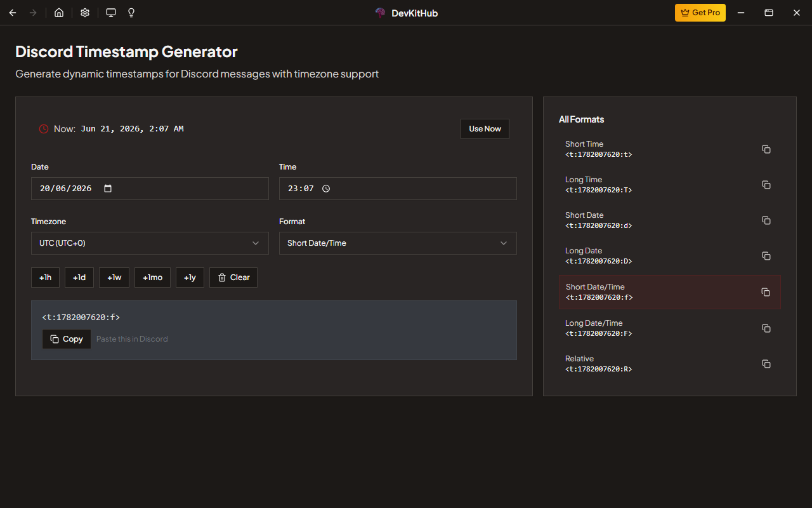Add one hour with +1h button
Image resolution: width=812 pixels, height=508 pixels.
tap(45, 277)
